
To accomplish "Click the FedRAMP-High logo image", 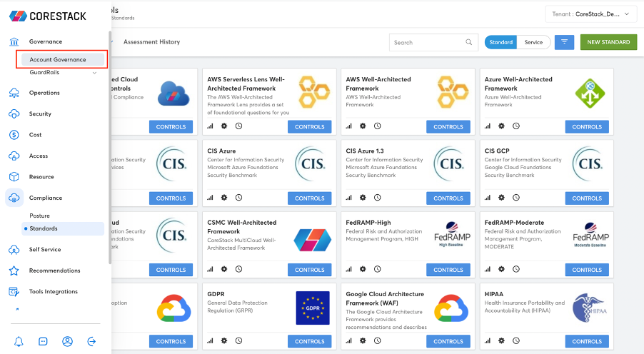I will [x=451, y=235].
